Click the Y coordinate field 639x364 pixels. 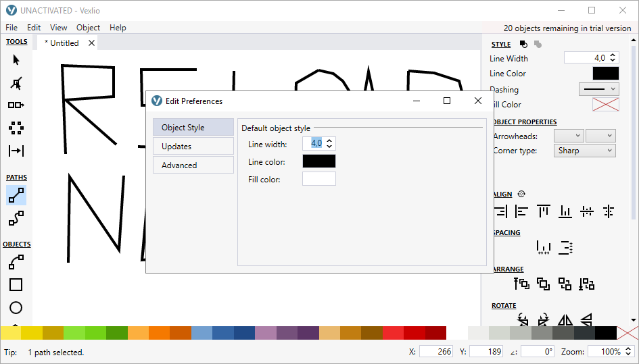coord(486,351)
